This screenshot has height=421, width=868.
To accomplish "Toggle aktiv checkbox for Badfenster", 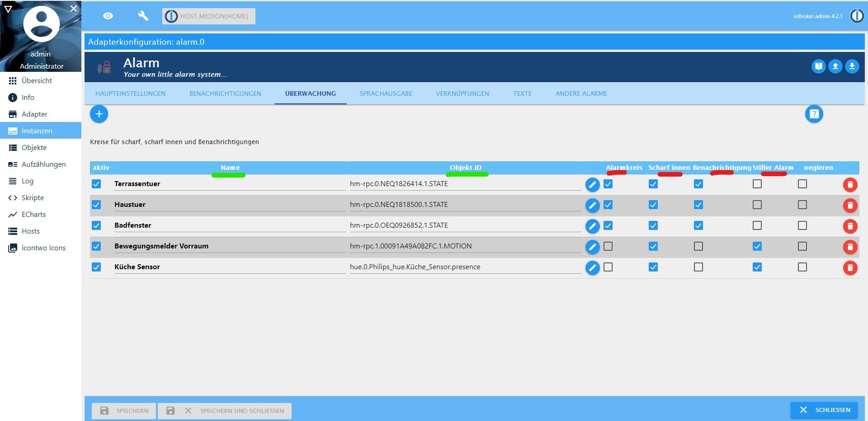I will tap(96, 225).
